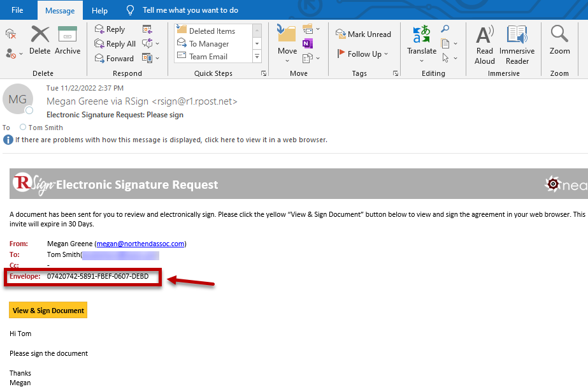588x389 pixels.
Task: Open the File tab
Action: coord(17,10)
